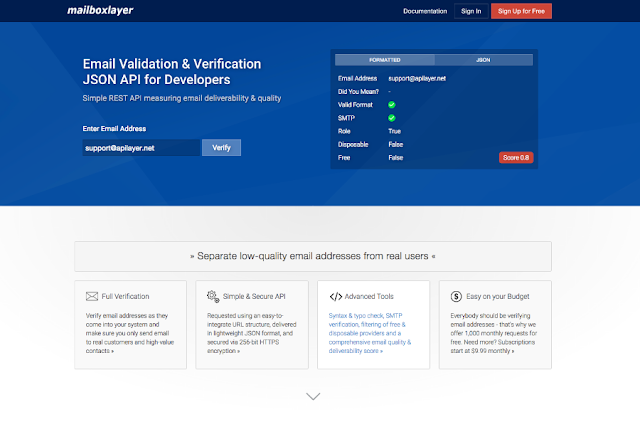This screenshot has width=640, height=427.
Task: Click the 'Simple & Secure API' card title
Action: point(254,296)
